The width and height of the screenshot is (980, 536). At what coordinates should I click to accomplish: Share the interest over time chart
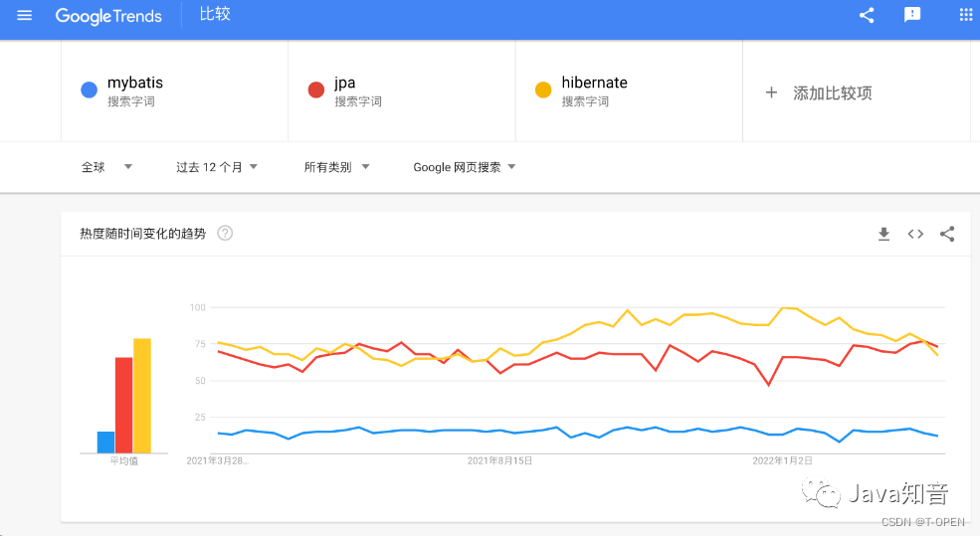(x=947, y=235)
